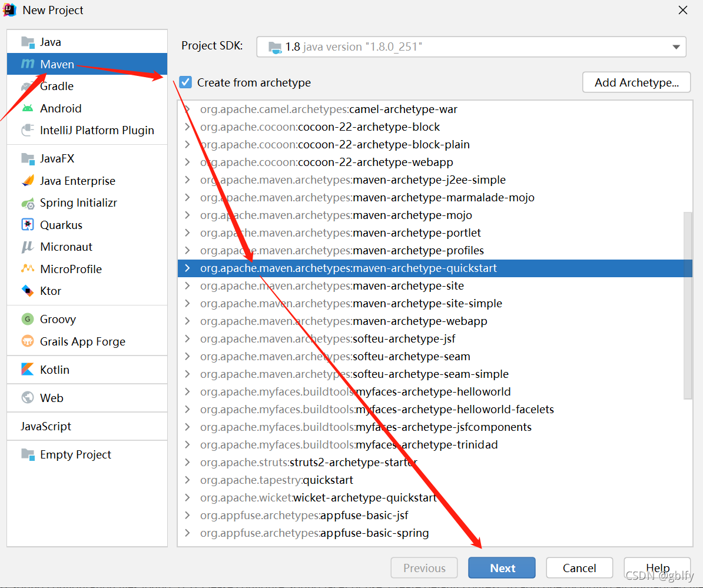Select maven-archetype-mojo archetype
Viewport: 703px width, 588px height.
(x=435, y=215)
